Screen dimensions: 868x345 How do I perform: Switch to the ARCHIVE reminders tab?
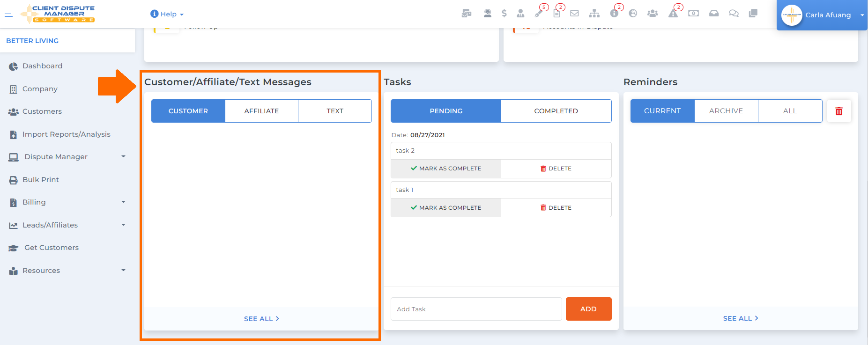[726, 111]
